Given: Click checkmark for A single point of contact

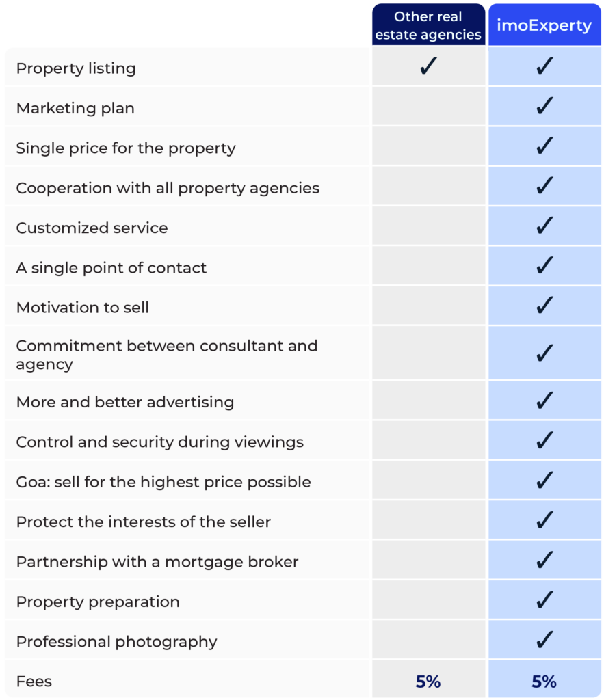Looking at the screenshot, I should coord(544,265).
